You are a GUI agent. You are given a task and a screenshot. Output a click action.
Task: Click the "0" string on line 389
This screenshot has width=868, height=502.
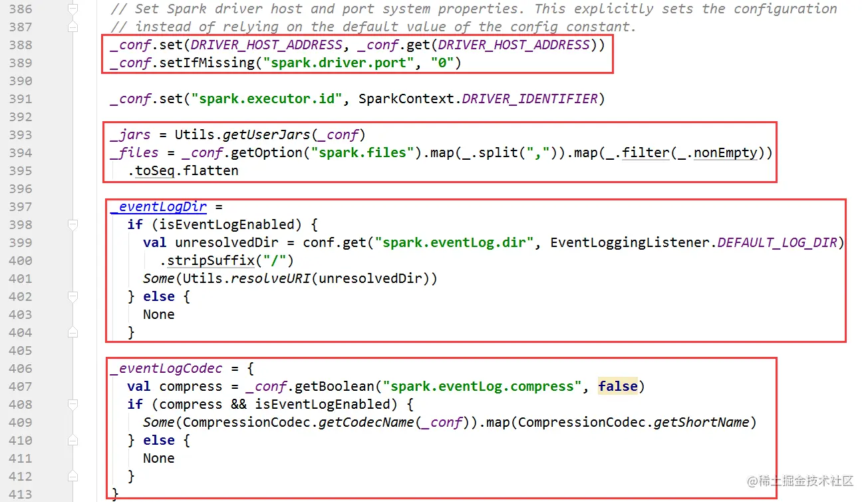point(442,63)
